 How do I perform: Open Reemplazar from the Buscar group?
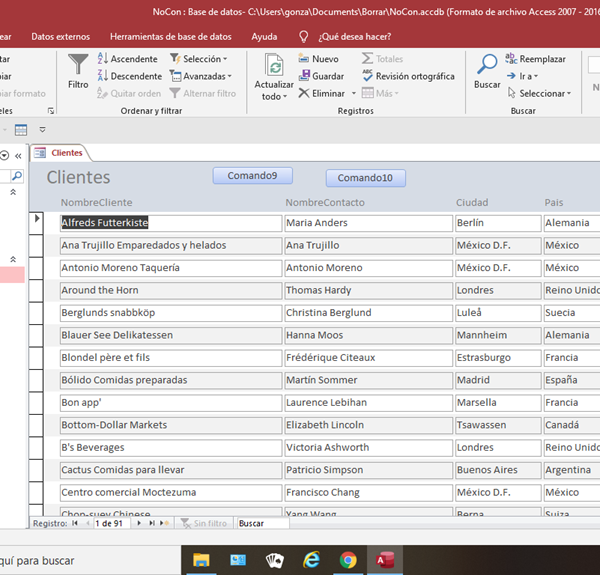[536, 59]
